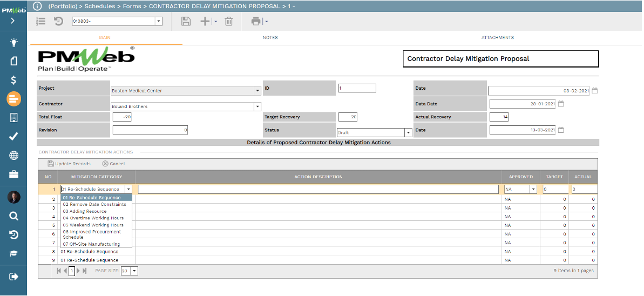
Task: Click the Actual Recovery field
Action: click(499, 117)
